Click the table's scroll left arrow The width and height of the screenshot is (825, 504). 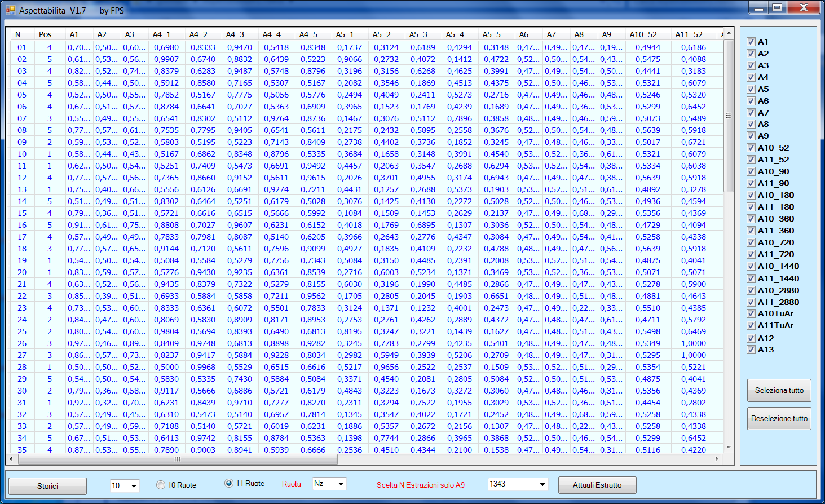(11, 459)
